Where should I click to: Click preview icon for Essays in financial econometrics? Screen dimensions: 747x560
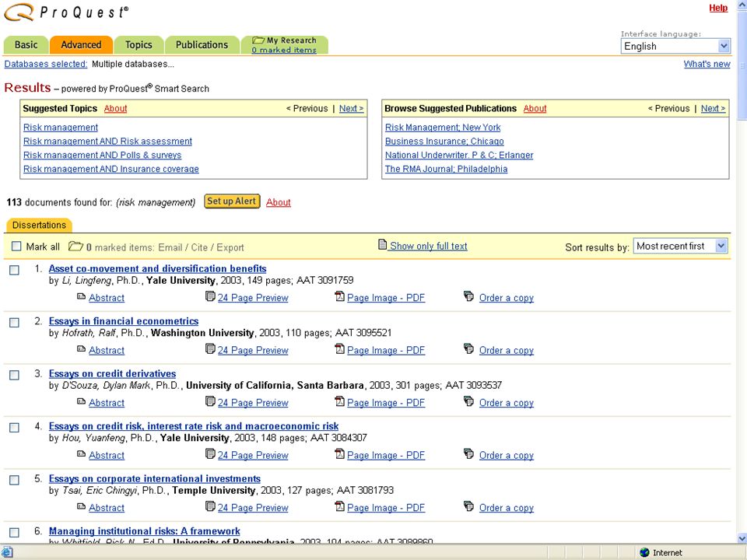210,349
